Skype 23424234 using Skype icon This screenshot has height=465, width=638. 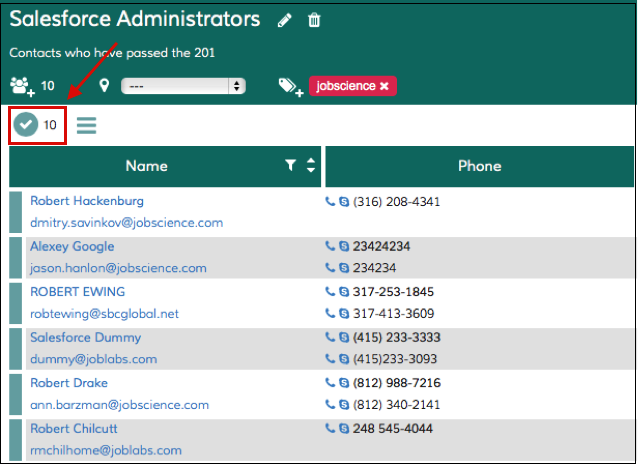pos(344,246)
